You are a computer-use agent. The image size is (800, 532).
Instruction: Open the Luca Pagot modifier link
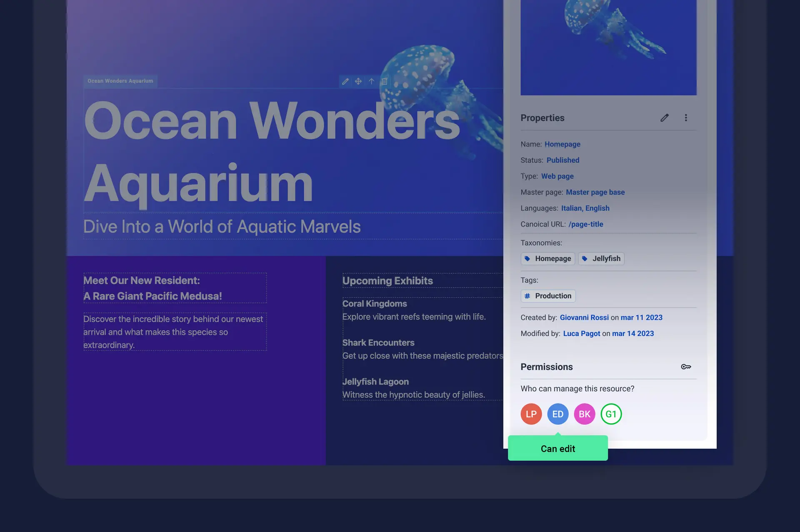[x=582, y=334]
